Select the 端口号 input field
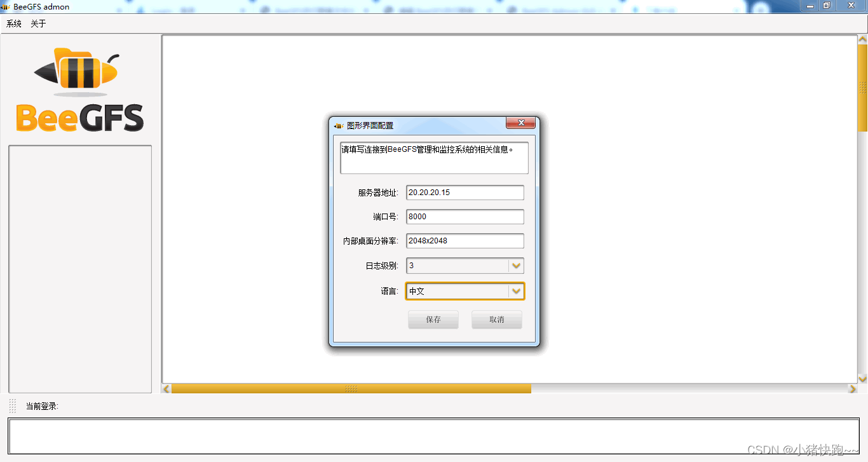Viewport: 868px width, 462px height. pos(465,216)
